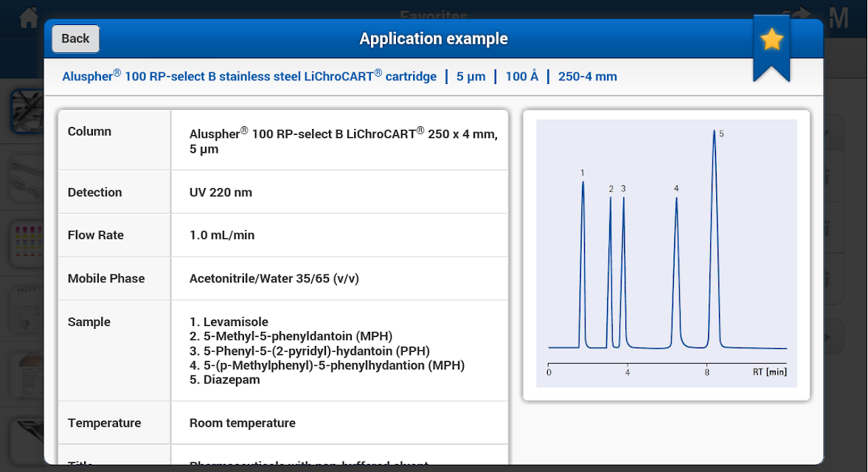Select the 100 Å pore size text
This screenshot has height=472, width=868.
[521, 77]
